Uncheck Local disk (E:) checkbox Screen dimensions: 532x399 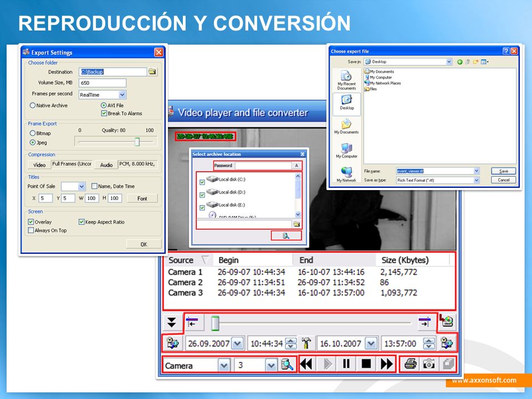click(202, 208)
